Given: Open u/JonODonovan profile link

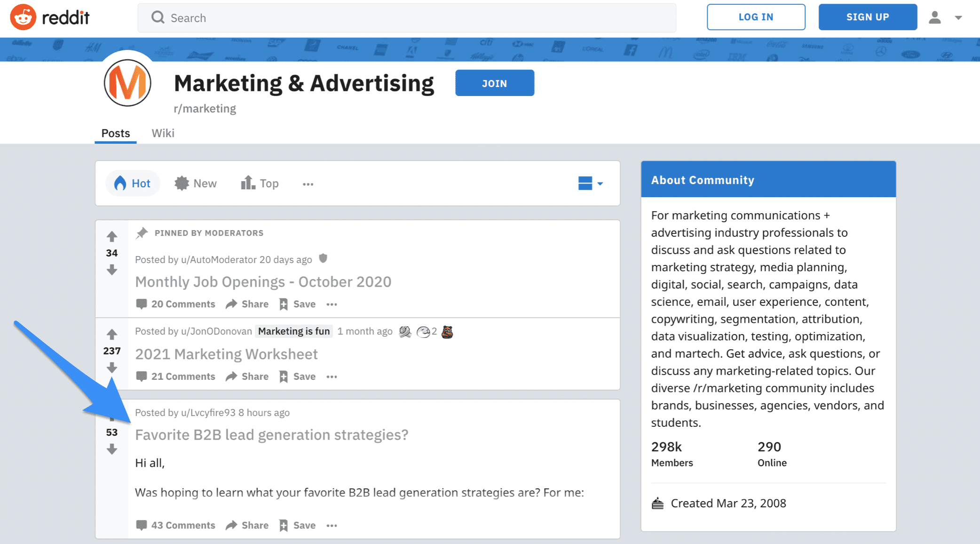Looking at the screenshot, I should click(216, 331).
